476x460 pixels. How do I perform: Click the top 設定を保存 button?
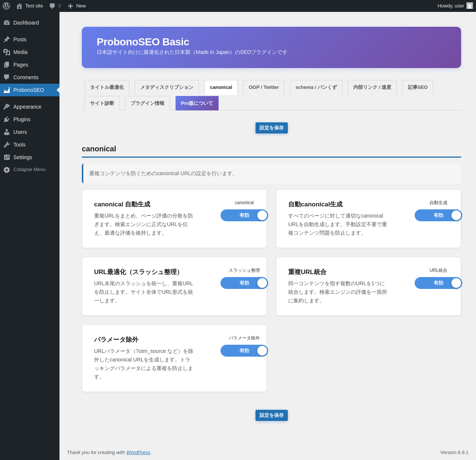271,128
